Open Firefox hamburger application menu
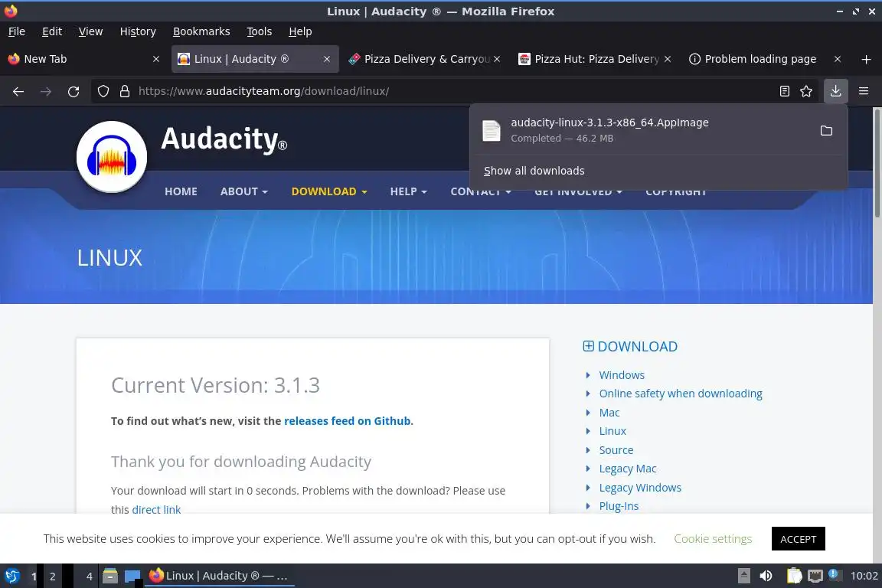 click(x=864, y=91)
